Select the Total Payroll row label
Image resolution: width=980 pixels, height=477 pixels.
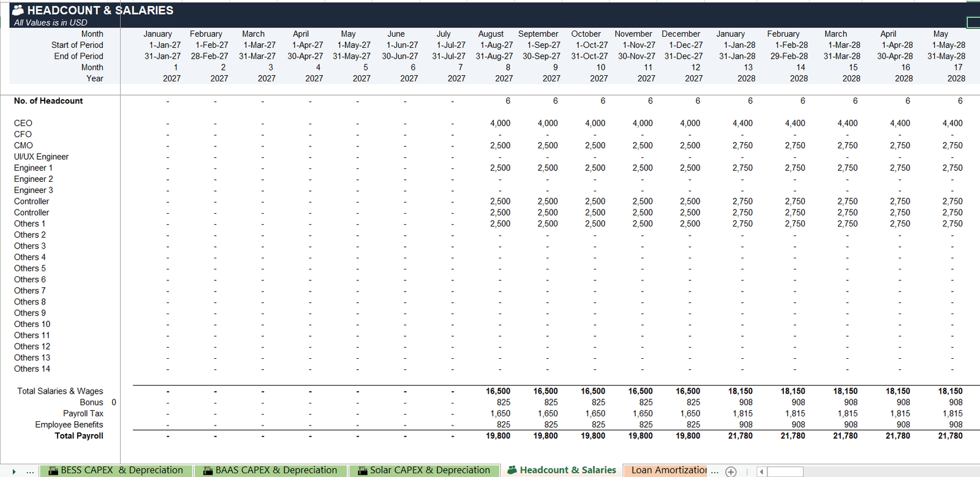[x=79, y=436]
